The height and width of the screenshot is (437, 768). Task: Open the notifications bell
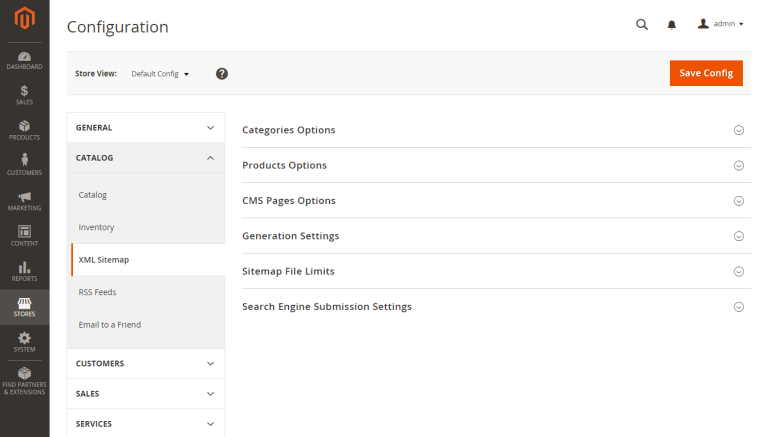pyautogui.click(x=672, y=24)
